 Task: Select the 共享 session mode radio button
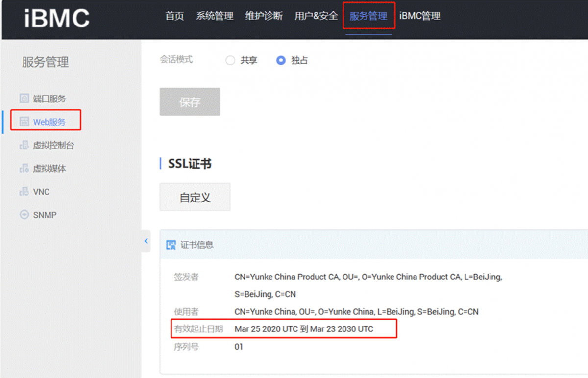pos(230,61)
